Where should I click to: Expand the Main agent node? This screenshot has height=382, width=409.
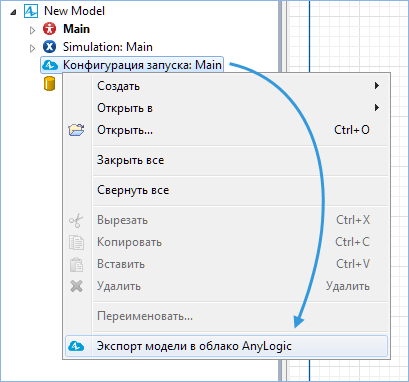pyautogui.click(x=32, y=30)
